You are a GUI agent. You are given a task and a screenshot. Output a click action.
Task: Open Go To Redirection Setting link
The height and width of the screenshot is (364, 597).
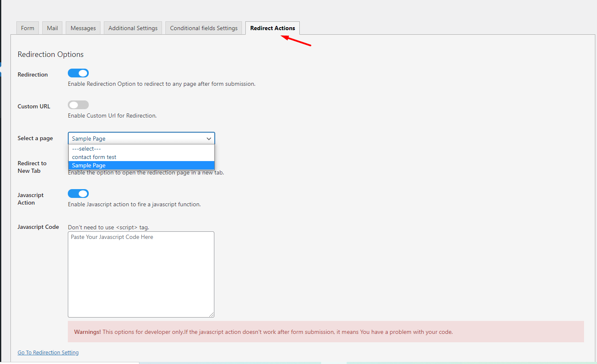click(x=48, y=353)
